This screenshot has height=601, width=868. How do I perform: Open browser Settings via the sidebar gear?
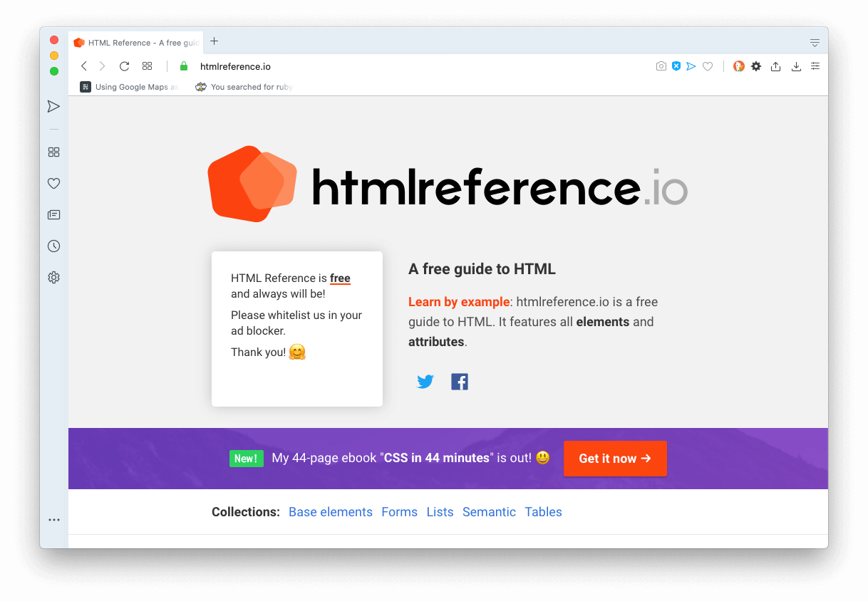53,277
